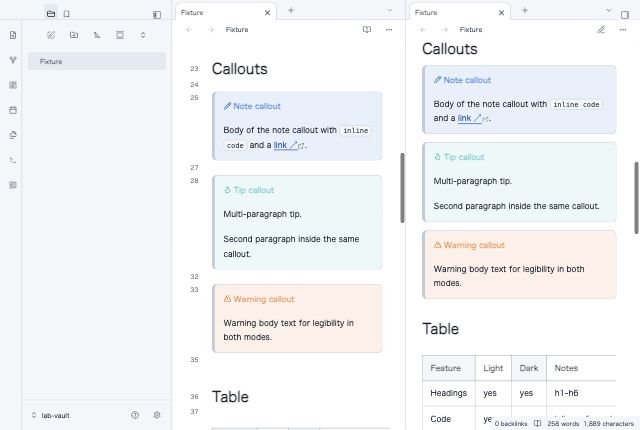640x430 pixels.
Task: Close the Fixture tab in the right pane
Action: pyautogui.click(x=501, y=13)
